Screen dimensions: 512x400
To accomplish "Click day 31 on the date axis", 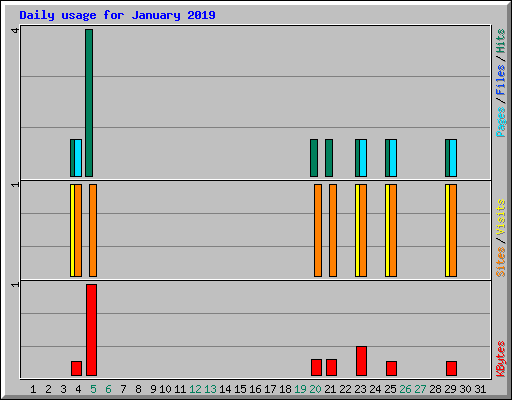I will pyautogui.click(x=480, y=389).
